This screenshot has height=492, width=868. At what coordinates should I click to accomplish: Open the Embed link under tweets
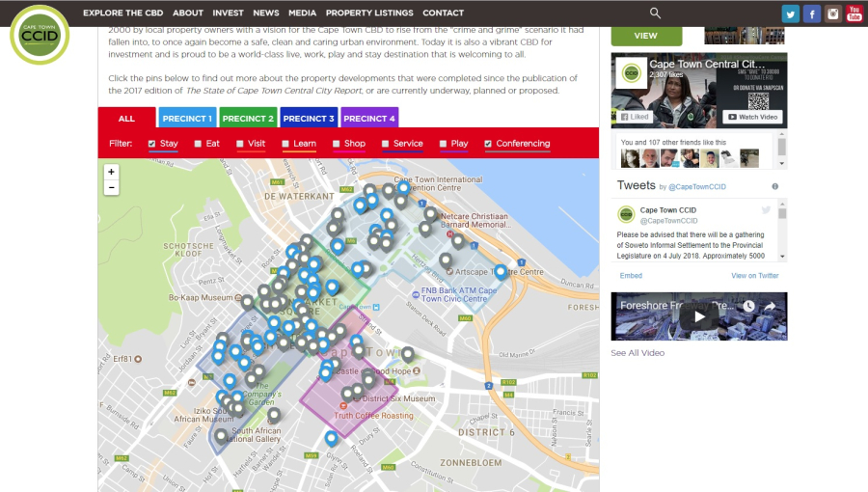click(x=631, y=276)
